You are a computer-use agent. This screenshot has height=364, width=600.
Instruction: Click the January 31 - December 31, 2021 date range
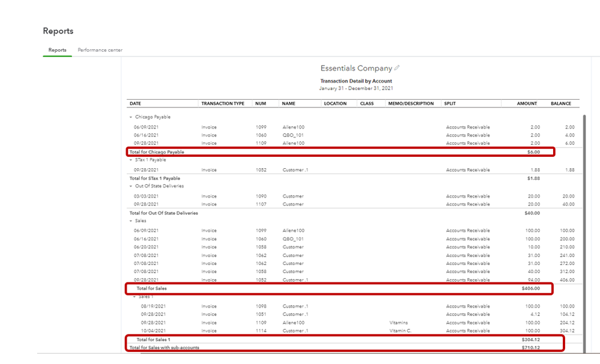coord(356,88)
